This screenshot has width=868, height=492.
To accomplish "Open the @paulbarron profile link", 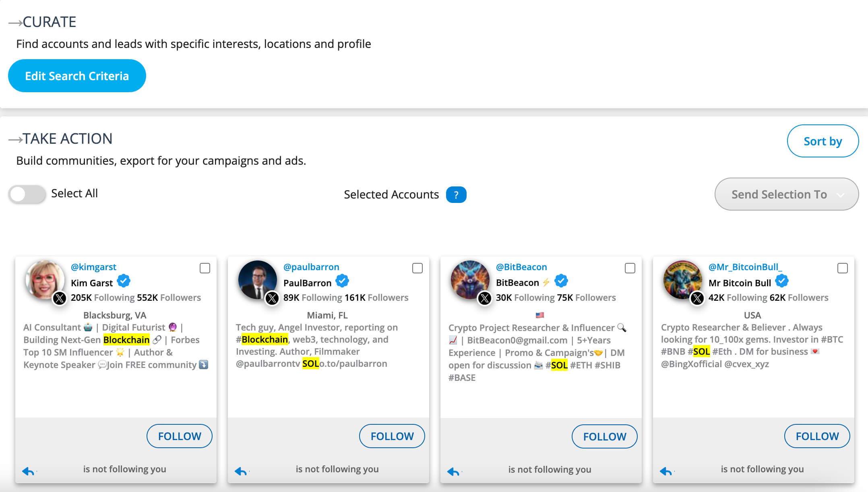I will tap(311, 267).
